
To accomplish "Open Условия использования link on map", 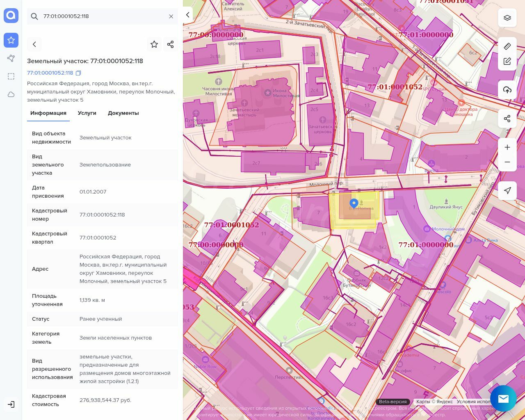I will coord(474,402).
